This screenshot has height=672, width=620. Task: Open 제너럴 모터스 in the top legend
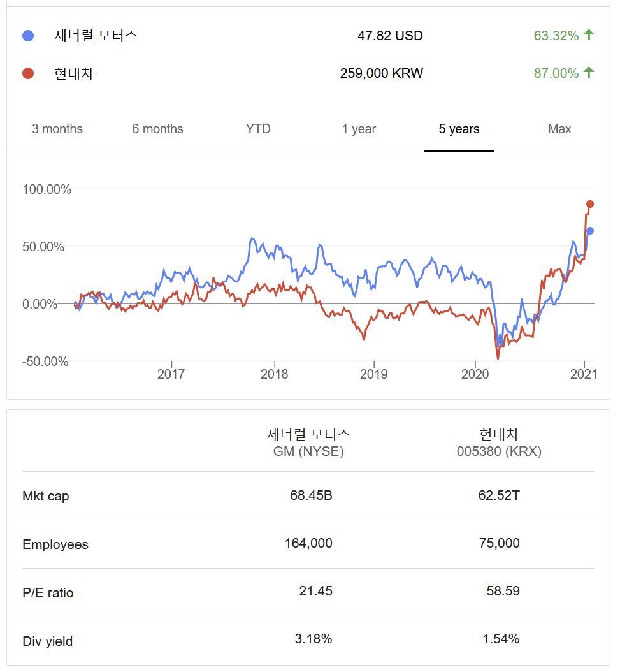pyautogui.click(x=96, y=36)
